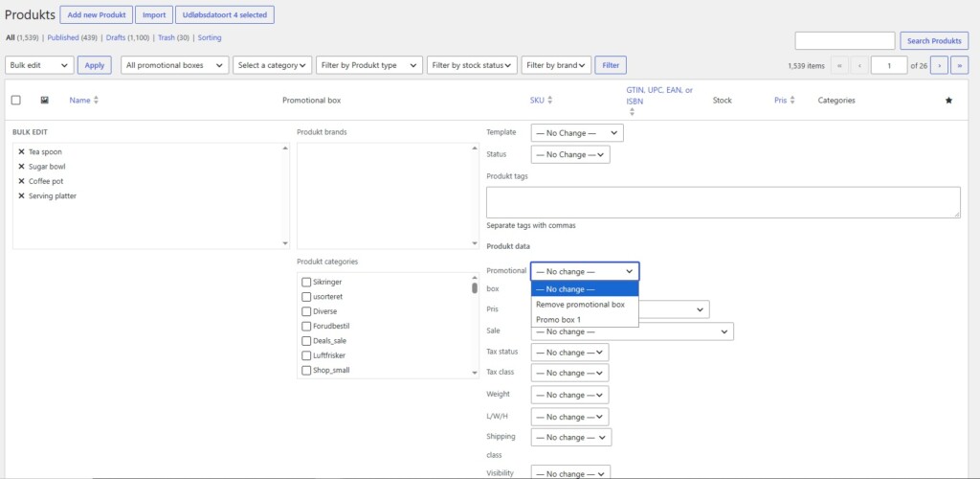Screen dimensions: 980x479
Task: Show Published products view
Action: point(63,37)
